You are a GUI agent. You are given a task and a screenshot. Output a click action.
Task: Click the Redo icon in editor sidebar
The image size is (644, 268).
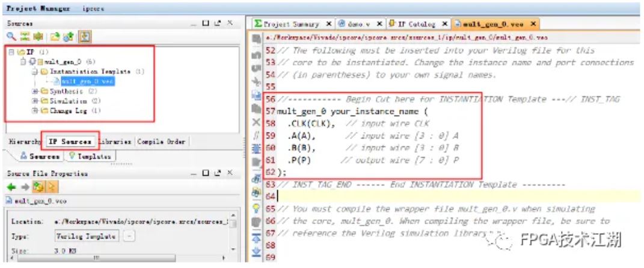257,67
